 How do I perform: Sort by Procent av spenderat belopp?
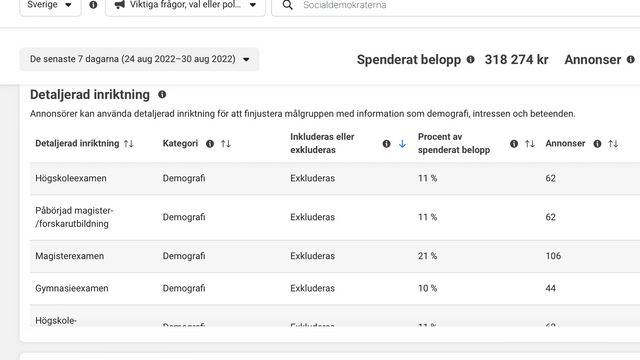point(530,144)
